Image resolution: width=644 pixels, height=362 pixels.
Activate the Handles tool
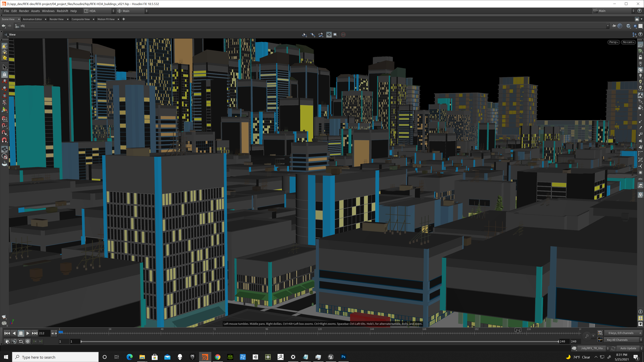[5, 109]
